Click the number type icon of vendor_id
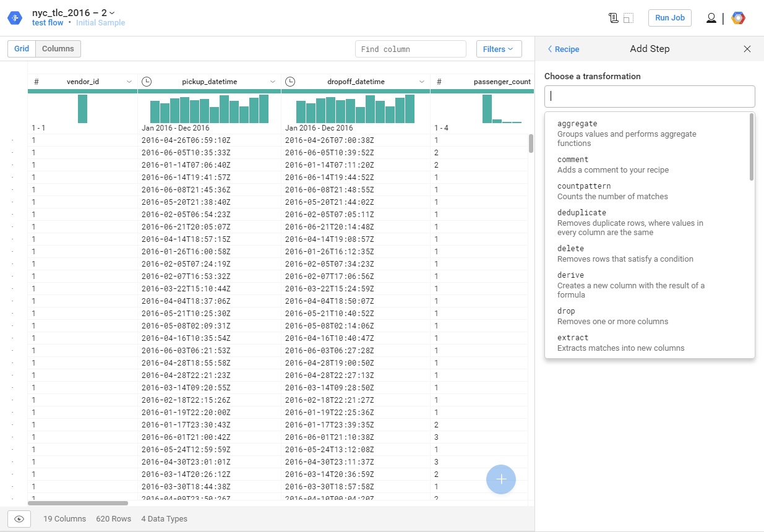Image resolution: width=764 pixels, height=532 pixels. pyautogui.click(x=36, y=82)
